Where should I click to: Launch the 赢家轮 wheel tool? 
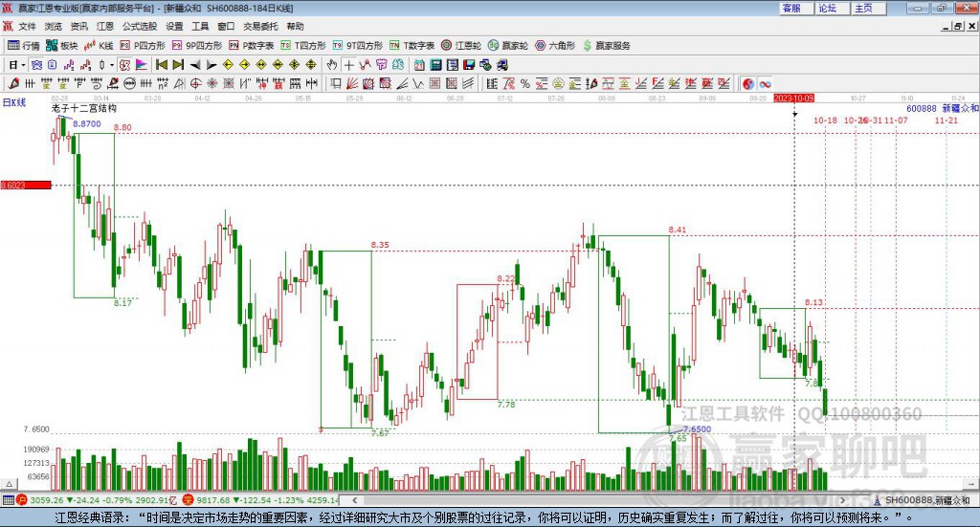[508, 46]
